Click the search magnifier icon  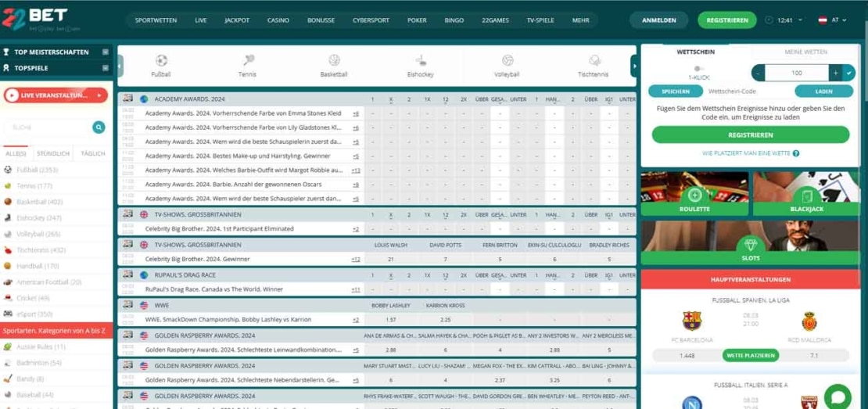99,127
